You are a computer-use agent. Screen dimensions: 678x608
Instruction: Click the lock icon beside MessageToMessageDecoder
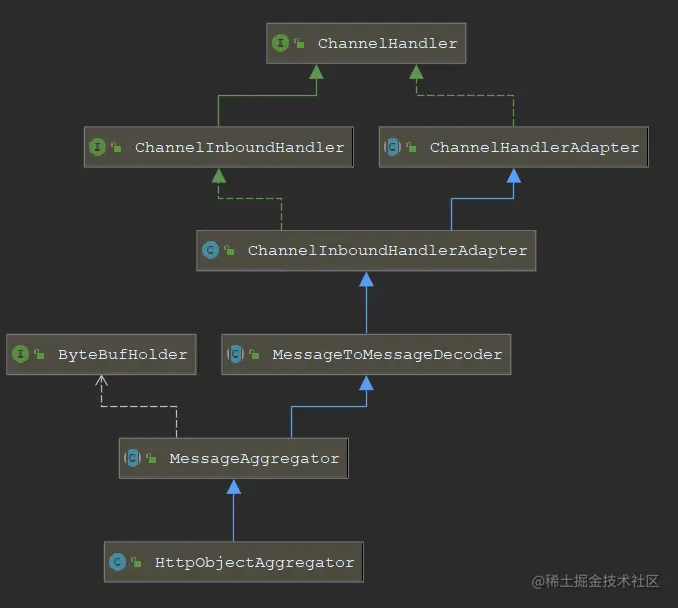coord(254,354)
